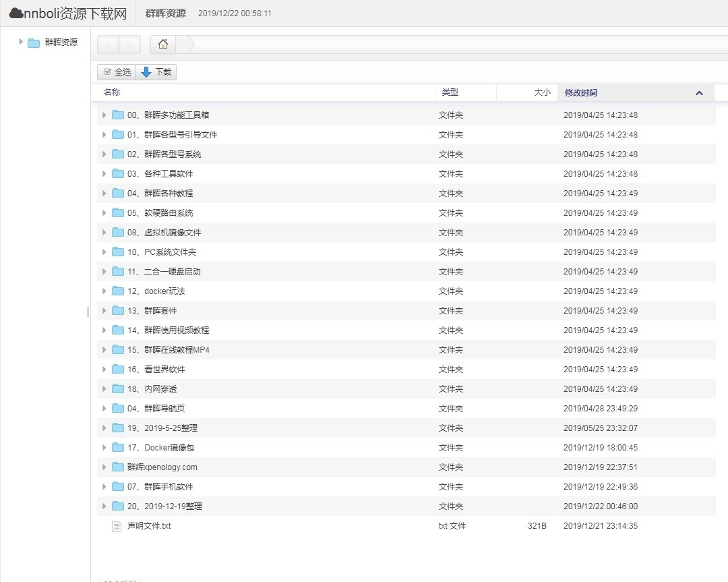The width and height of the screenshot is (728, 582).
Task: Expand the 14、群晖使用视频教程 folder row
Action: click(x=104, y=330)
